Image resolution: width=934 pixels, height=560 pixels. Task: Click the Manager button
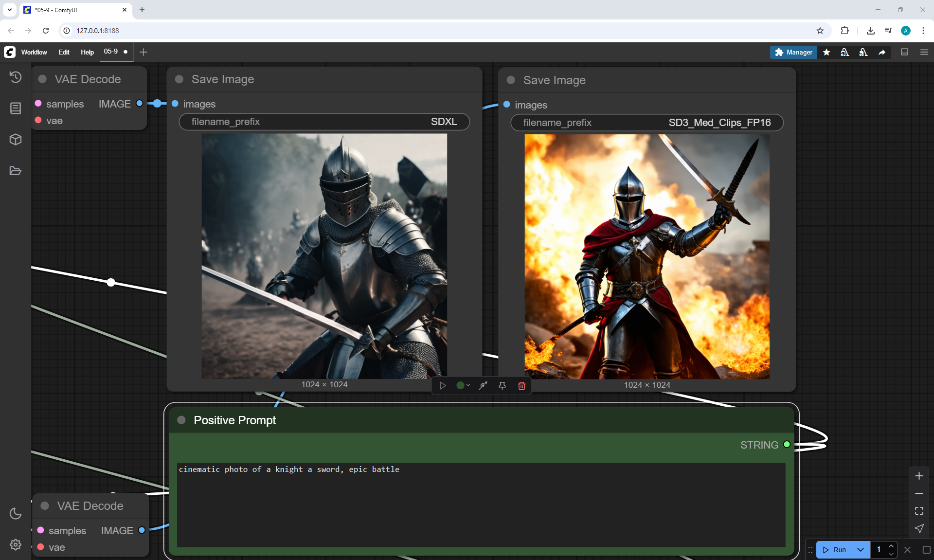point(793,52)
